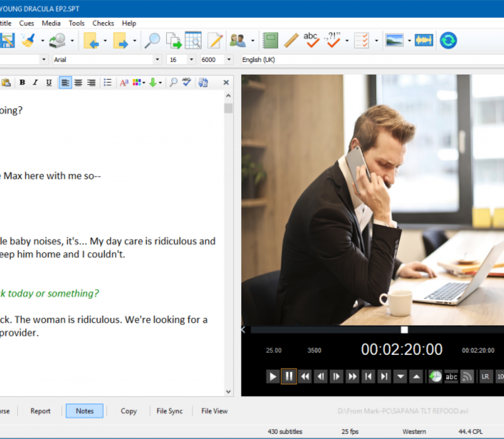Toggle italic text style
This screenshot has width=504, height=439.
tap(35, 83)
